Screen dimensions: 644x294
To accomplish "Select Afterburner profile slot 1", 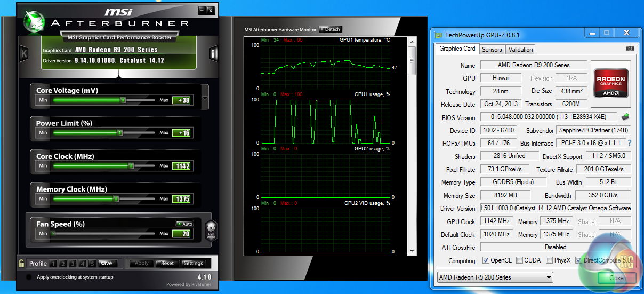I will click(x=54, y=263).
